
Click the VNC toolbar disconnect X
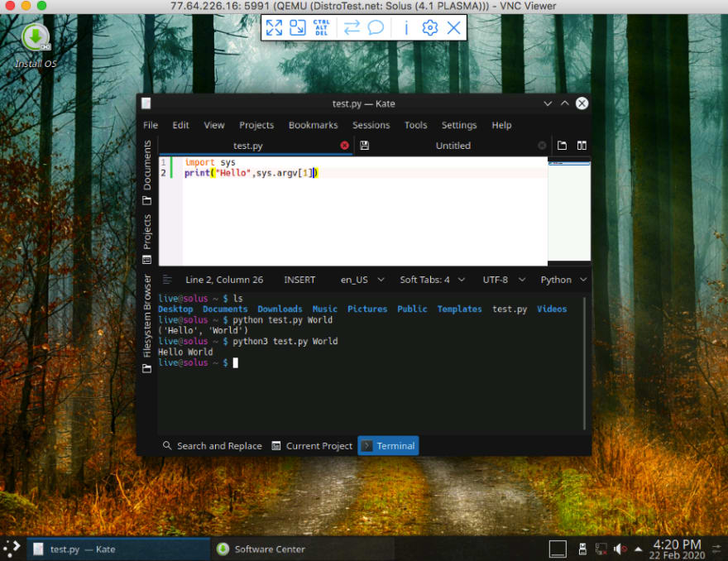[x=453, y=28]
